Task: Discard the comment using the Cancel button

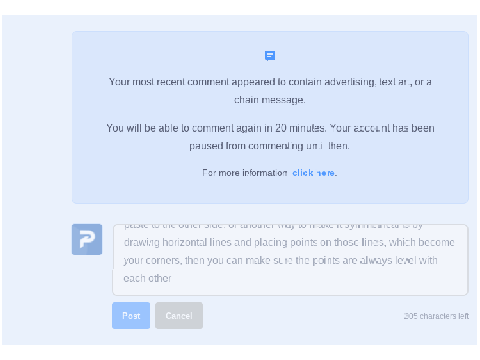Action: pos(179,315)
